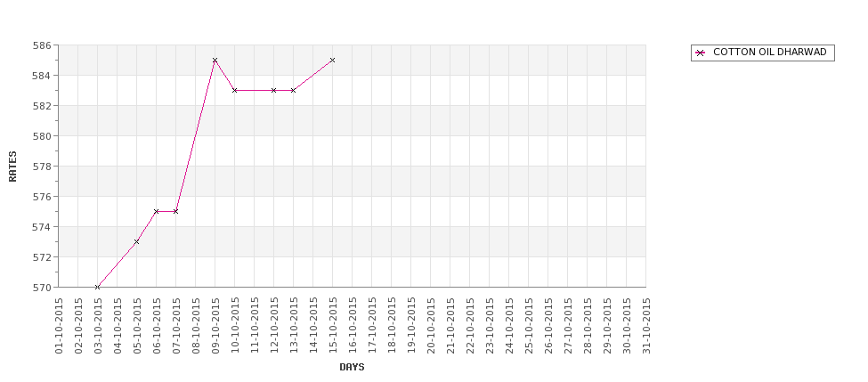Click the data point marker on 05-10-2015

point(137,241)
